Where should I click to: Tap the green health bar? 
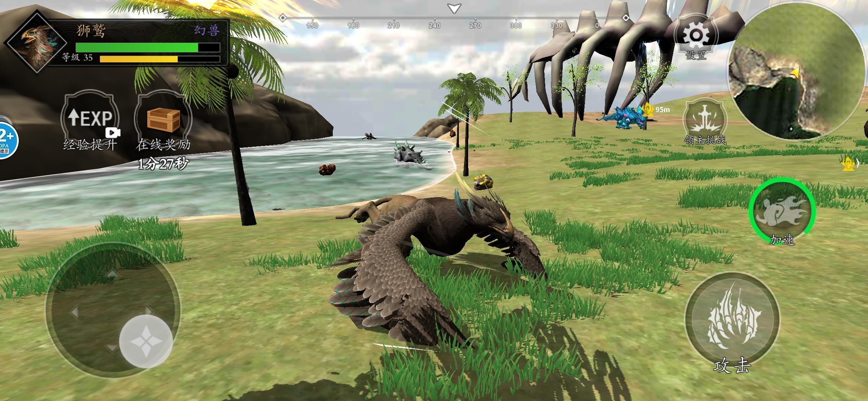148,48
